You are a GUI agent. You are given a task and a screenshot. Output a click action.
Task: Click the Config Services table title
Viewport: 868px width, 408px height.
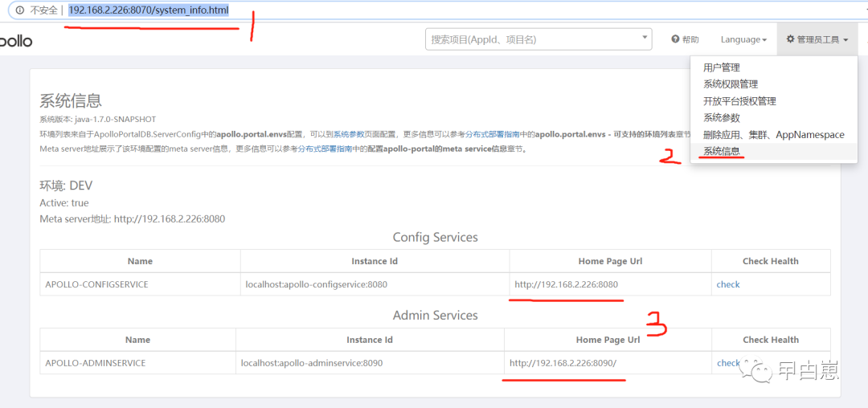[435, 237]
